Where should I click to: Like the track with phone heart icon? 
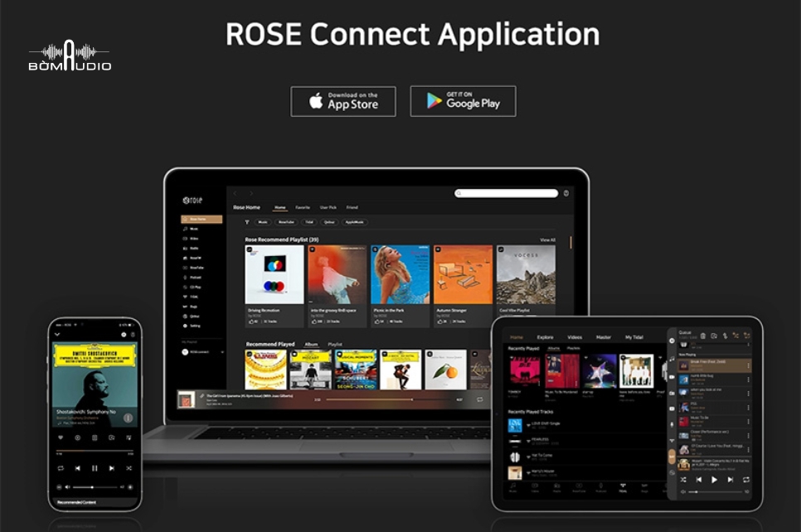pos(61,438)
